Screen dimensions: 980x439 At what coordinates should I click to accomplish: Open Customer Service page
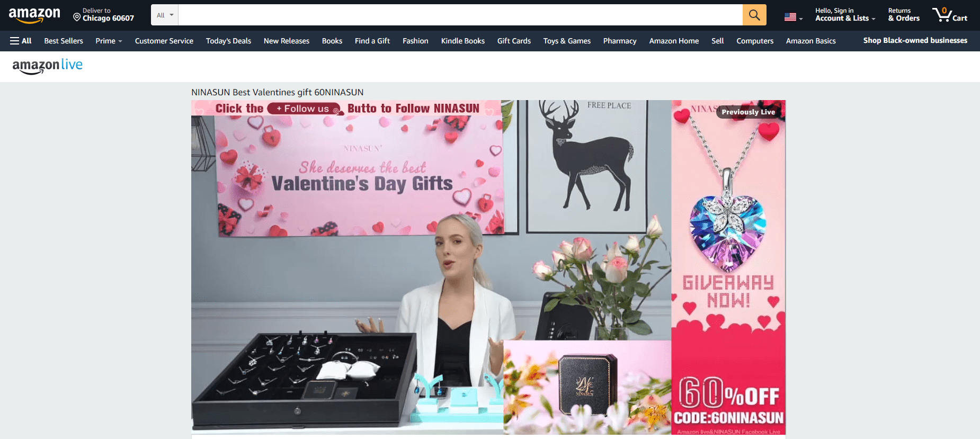(164, 41)
